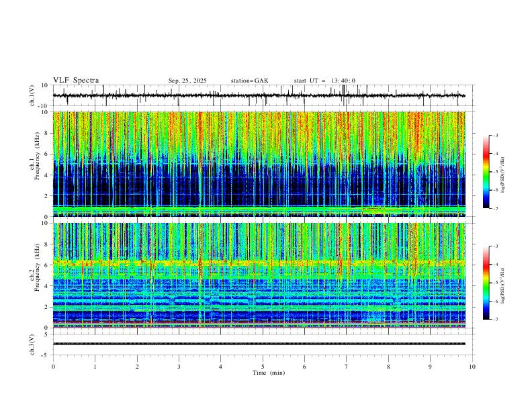The image size is (532, 411).
Task: Click the 'station=GAK' label
Action: click(x=249, y=81)
